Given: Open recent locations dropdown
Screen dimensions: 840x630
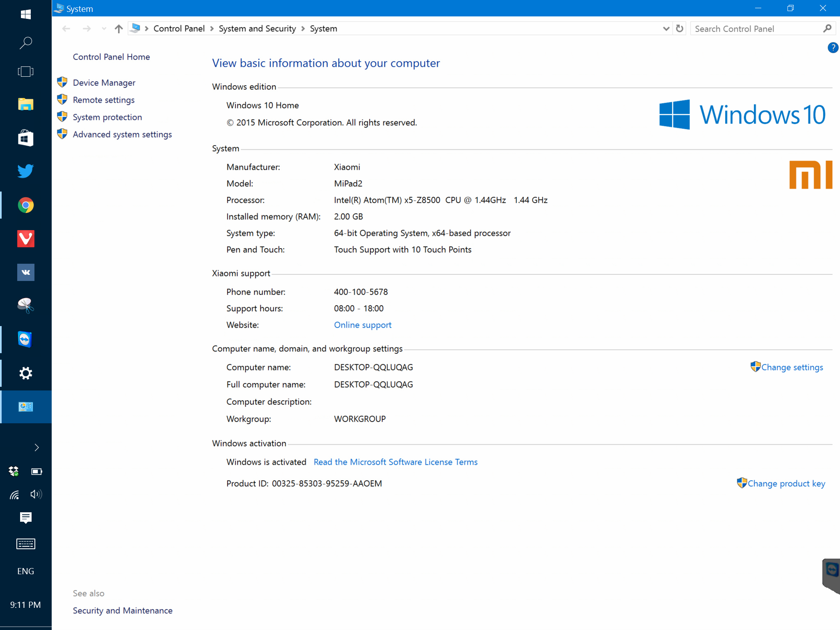Looking at the screenshot, I should (x=104, y=29).
